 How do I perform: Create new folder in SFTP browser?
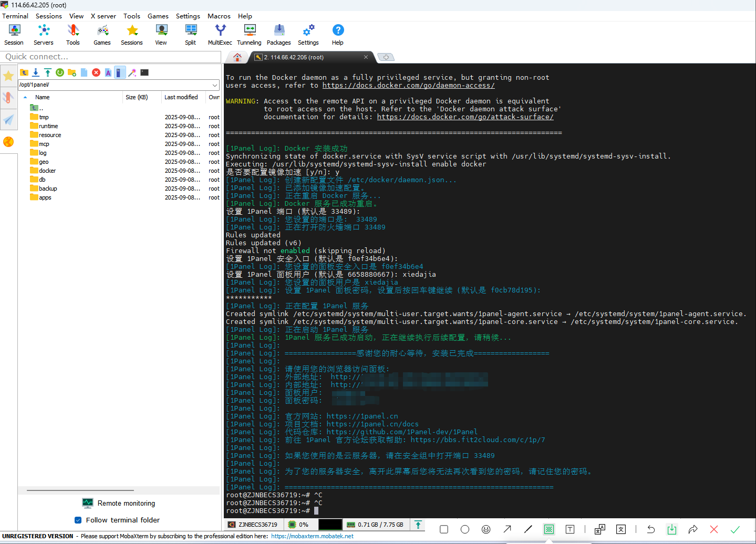72,72
